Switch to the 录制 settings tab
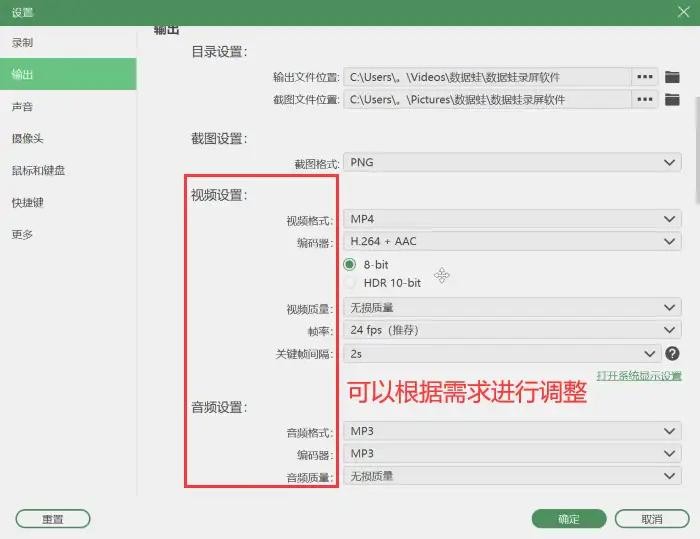 [23, 43]
